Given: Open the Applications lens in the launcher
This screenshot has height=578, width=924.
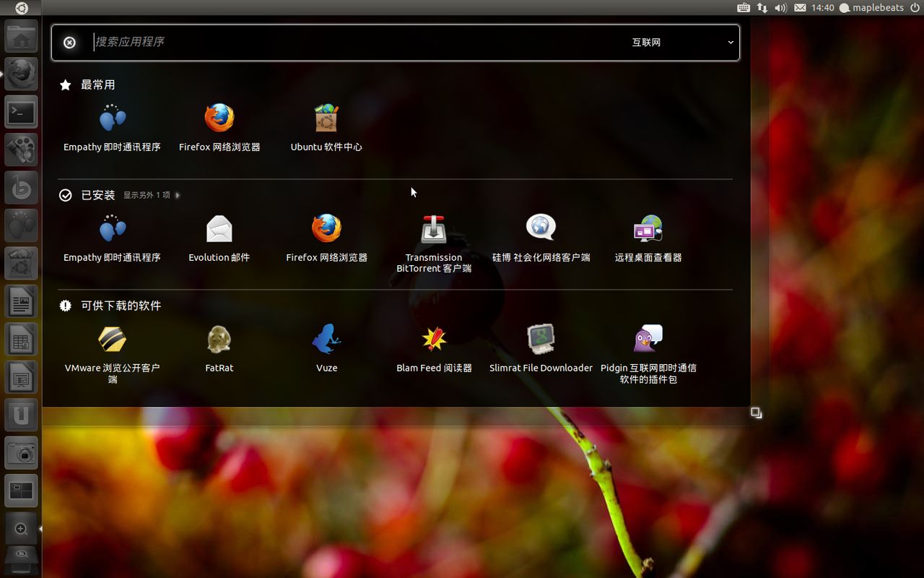Looking at the screenshot, I should pyautogui.click(x=21, y=529).
